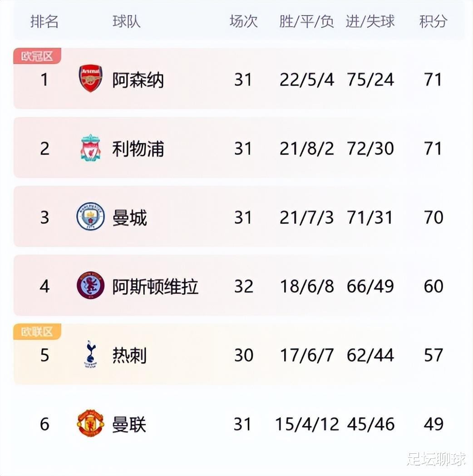This screenshot has height=476, width=473.
Task: Sort by the 积分 column header
Action: pyautogui.click(x=433, y=21)
